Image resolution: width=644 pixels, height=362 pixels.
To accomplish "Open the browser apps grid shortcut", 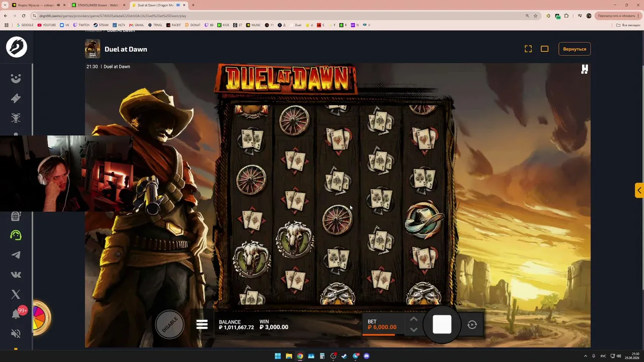I will (7, 25).
